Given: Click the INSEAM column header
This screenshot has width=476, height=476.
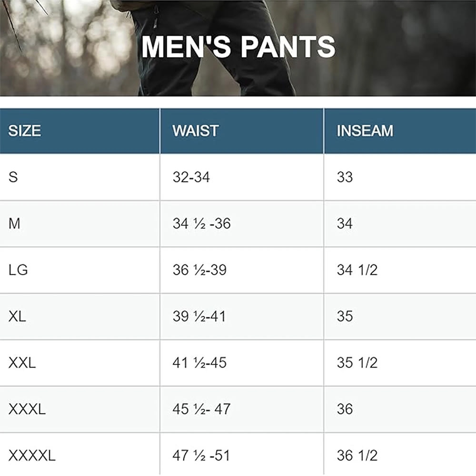Looking at the screenshot, I should click(x=365, y=131).
